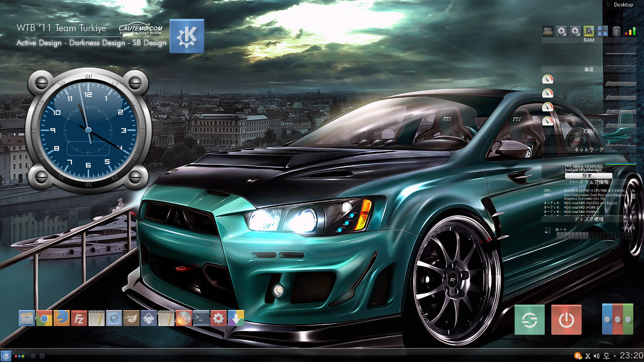
Task: Launch GIMP from the dock
Action: [131, 318]
